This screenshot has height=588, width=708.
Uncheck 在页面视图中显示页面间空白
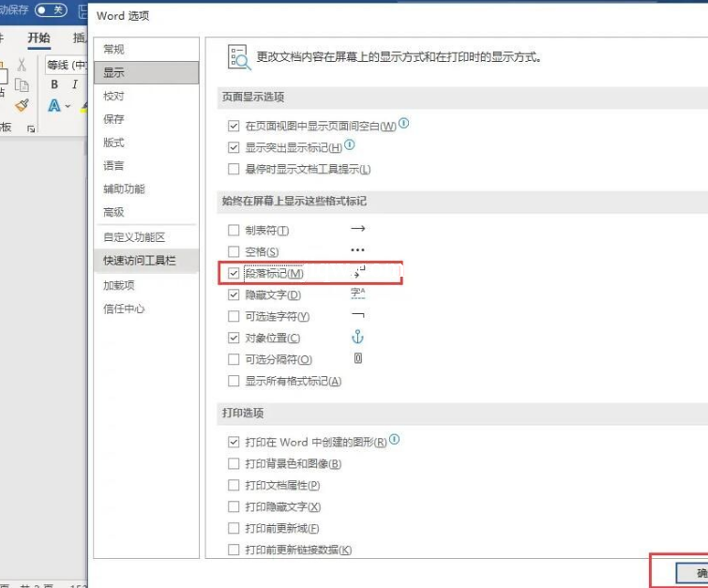pyautogui.click(x=233, y=126)
